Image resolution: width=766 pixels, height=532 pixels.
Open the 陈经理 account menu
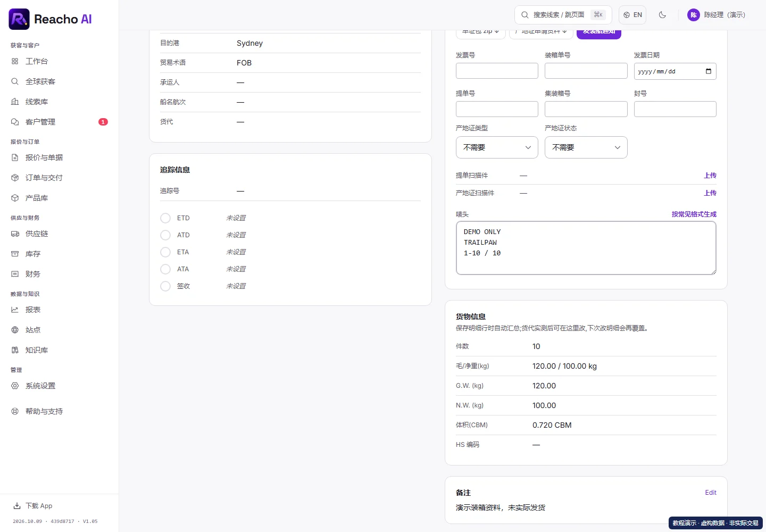click(716, 15)
